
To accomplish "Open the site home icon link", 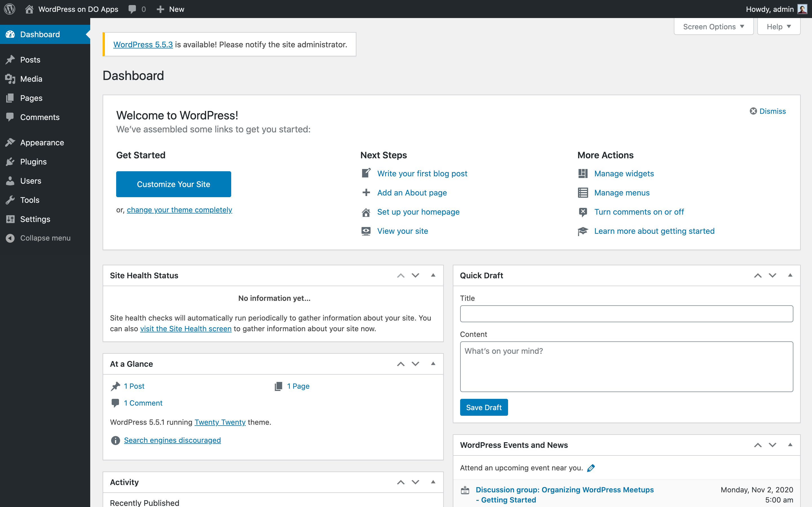I will click(x=29, y=9).
